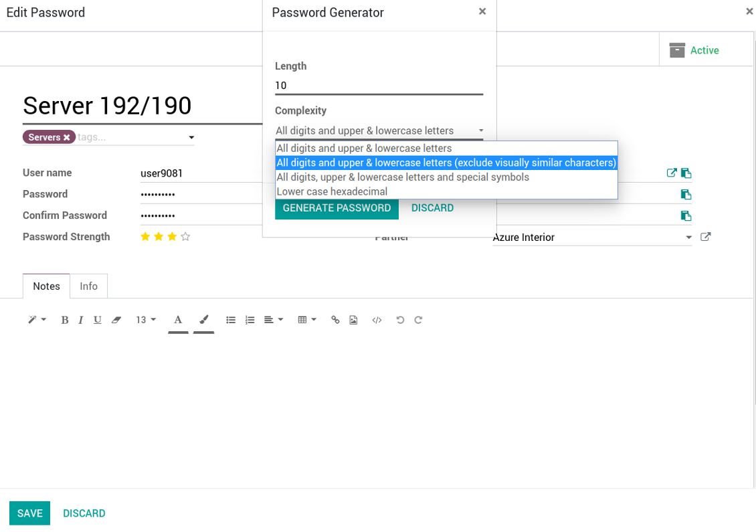Select 'All digits and upper & lowercase letters' option
This screenshot has height=532, width=756.
[x=446, y=148]
